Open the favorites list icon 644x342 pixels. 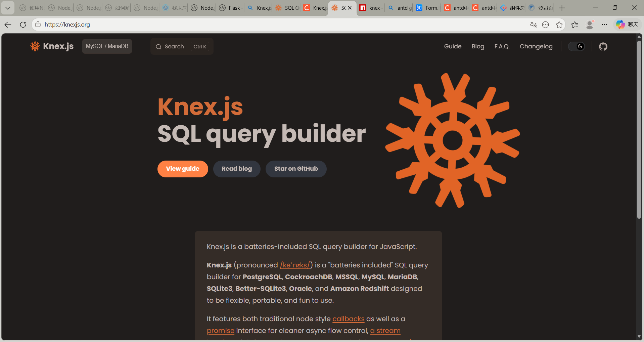[574, 25]
